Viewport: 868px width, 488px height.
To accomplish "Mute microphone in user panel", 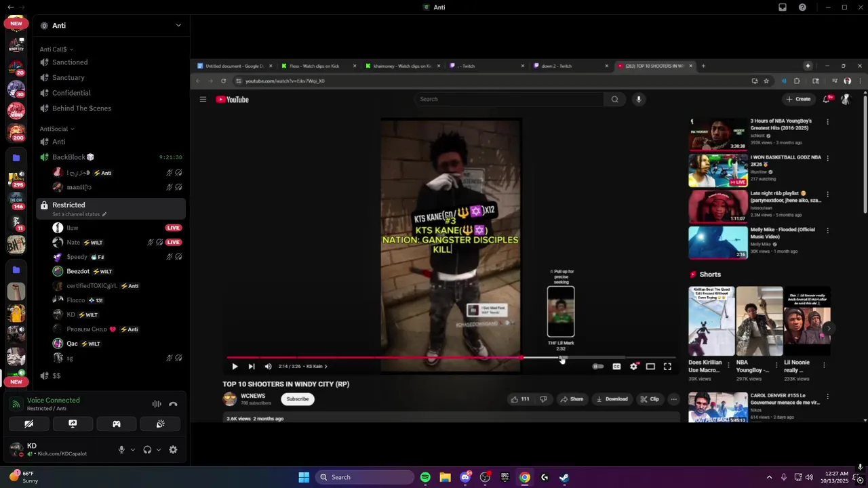I will pyautogui.click(x=121, y=449).
